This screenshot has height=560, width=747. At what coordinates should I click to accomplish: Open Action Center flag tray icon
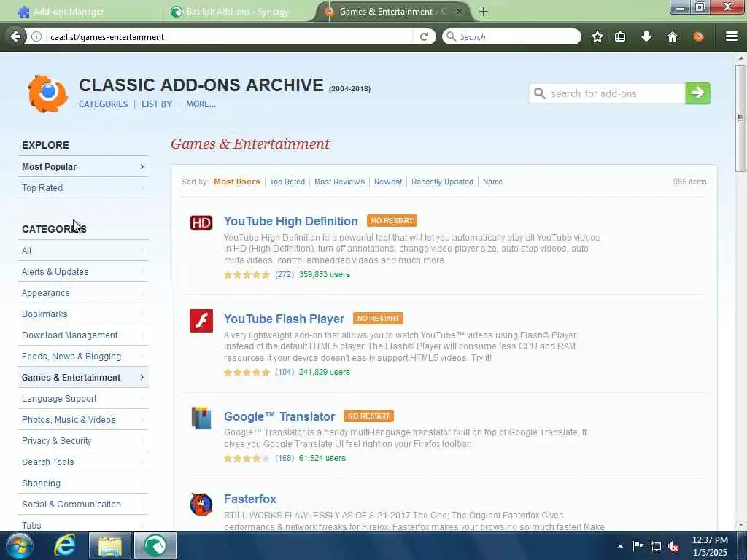638,545
